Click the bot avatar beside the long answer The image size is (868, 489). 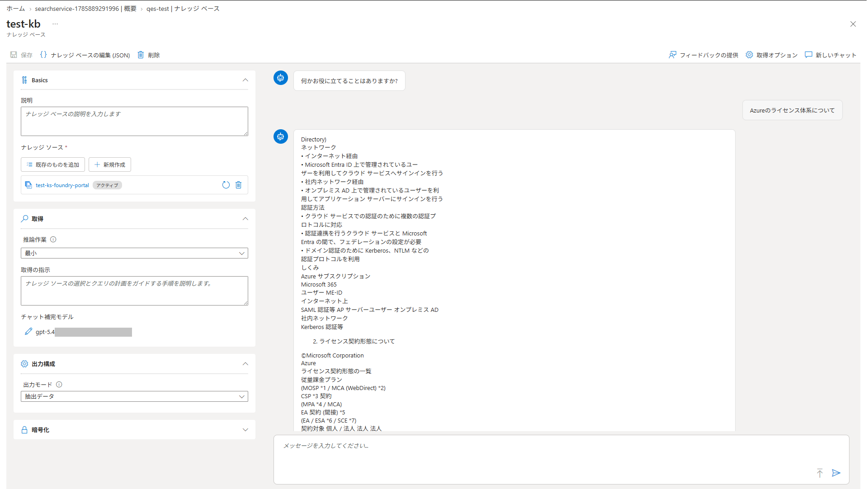click(281, 136)
